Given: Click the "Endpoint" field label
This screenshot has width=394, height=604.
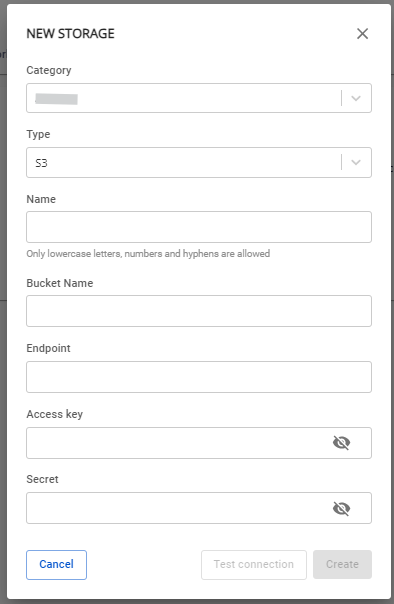Looking at the screenshot, I should tap(48, 348).
